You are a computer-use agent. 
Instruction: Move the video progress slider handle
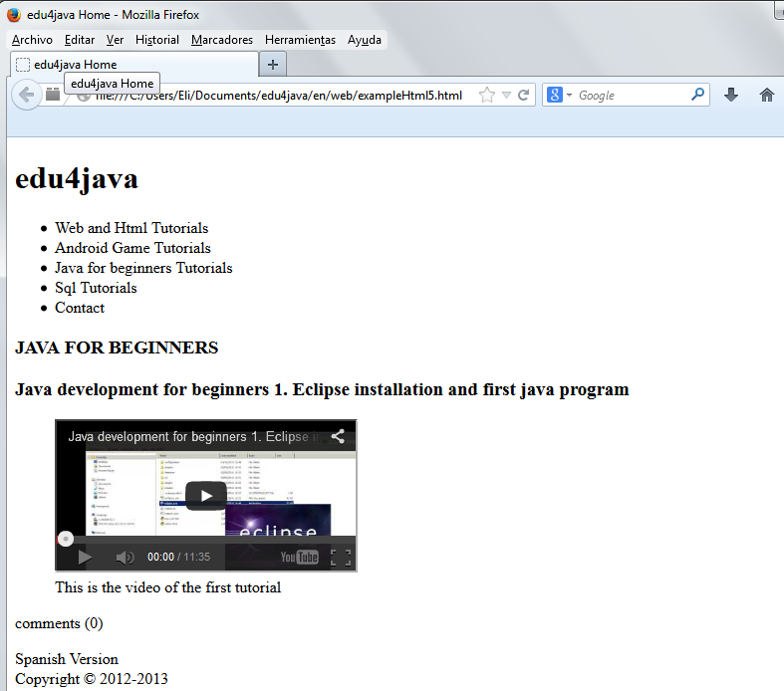(66, 539)
